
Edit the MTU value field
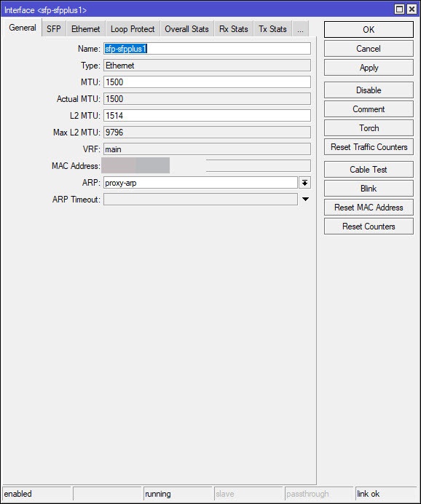[x=207, y=82]
